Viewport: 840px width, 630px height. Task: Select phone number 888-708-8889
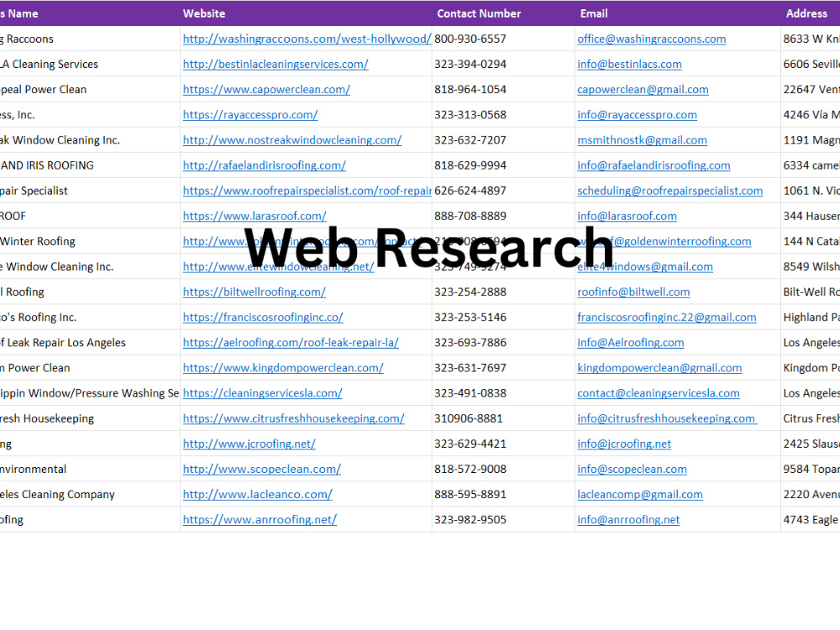click(470, 216)
